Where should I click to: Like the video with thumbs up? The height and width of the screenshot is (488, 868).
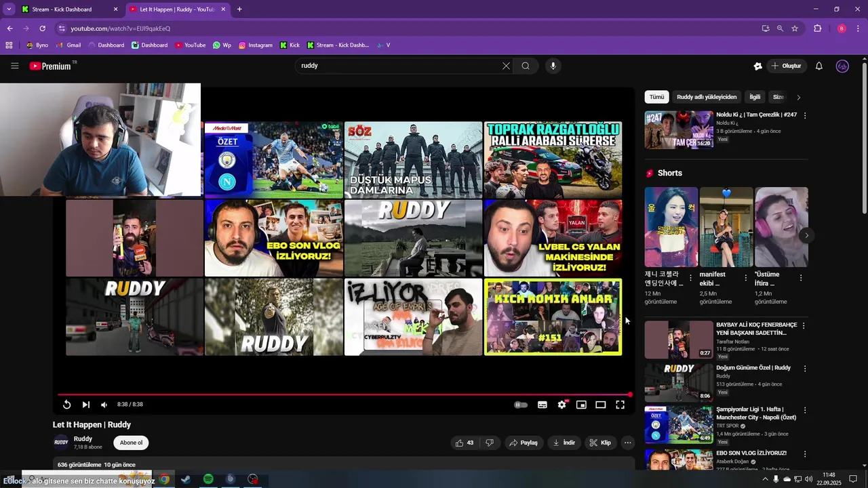click(x=465, y=443)
